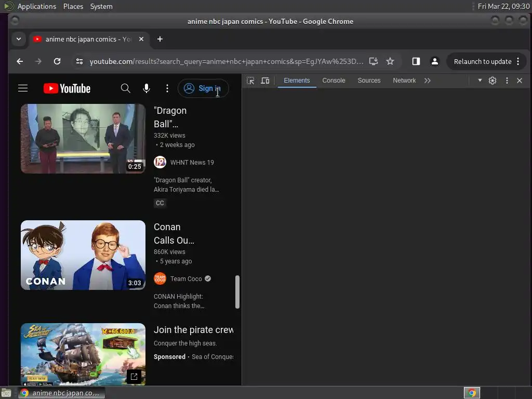Click the CC closed captions badge

tap(160, 203)
